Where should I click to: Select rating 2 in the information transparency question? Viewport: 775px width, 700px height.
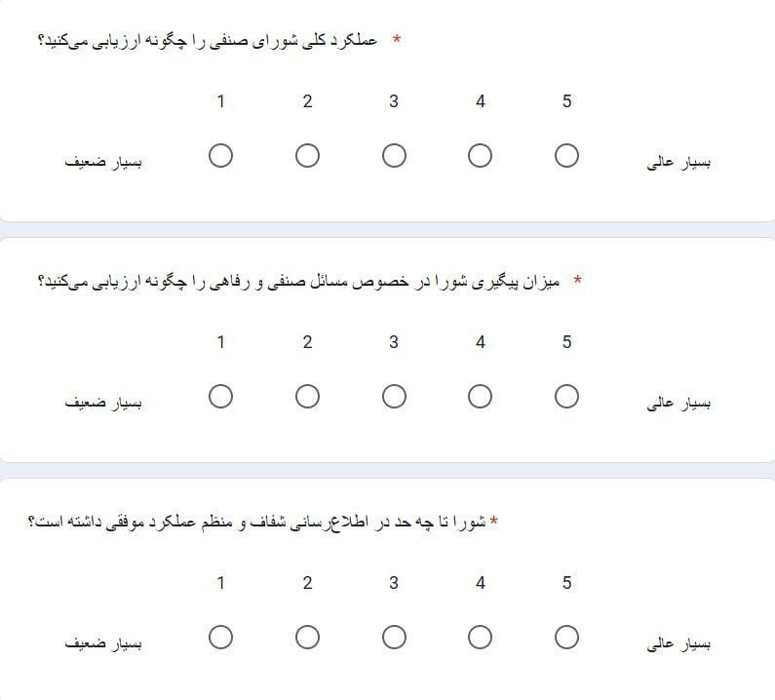[x=307, y=638]
